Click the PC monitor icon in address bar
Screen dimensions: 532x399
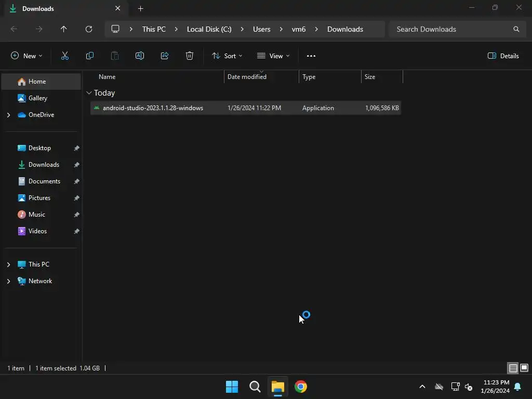pos(115,29)
